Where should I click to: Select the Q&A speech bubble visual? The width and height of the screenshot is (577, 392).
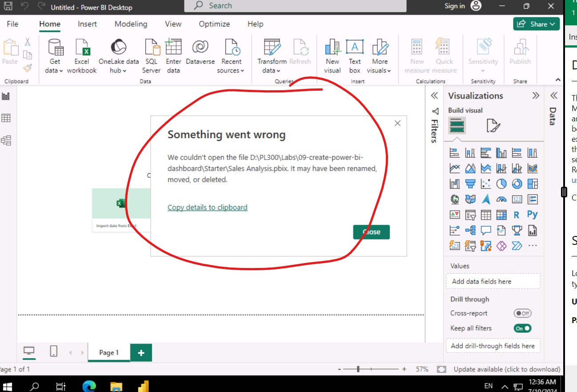[486, 230]
